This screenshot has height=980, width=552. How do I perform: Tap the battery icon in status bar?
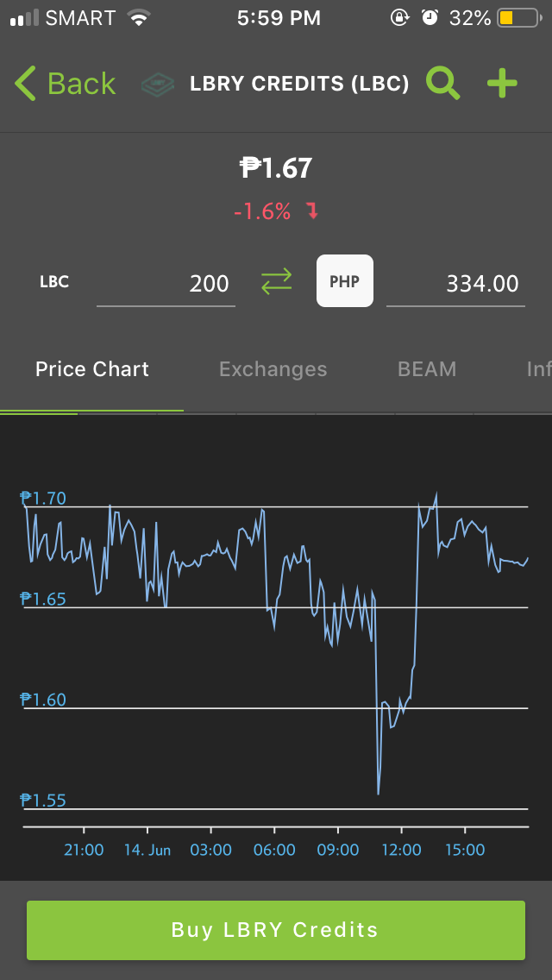pos(518,18)
